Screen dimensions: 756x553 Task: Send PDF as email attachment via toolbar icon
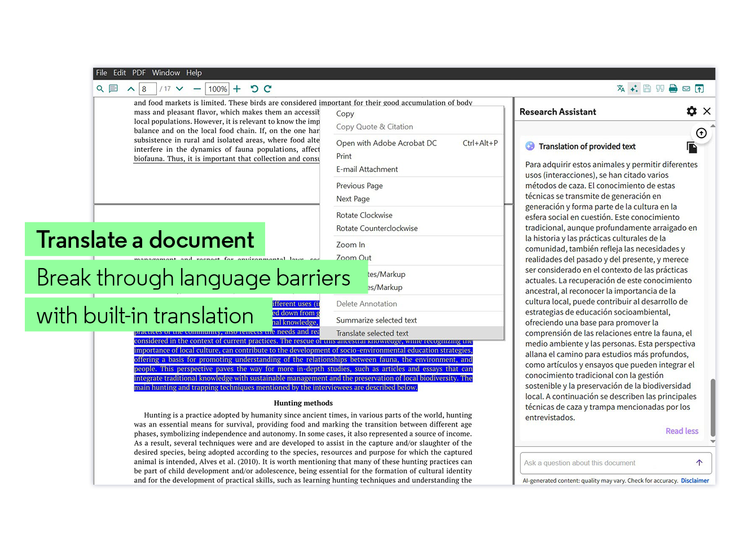(686, 89)
